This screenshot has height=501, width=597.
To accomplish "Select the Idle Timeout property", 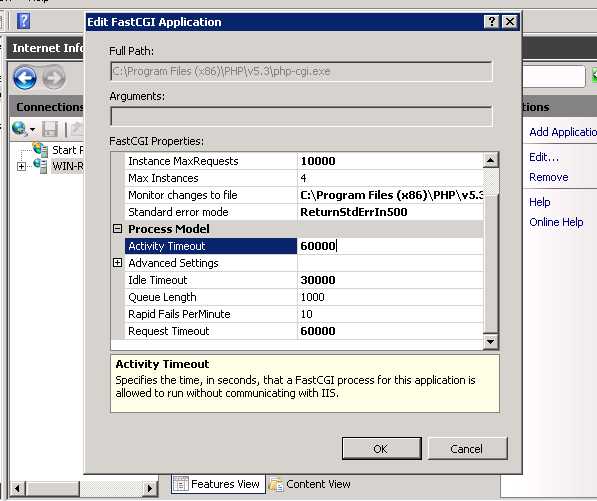I will coord(211,280).
